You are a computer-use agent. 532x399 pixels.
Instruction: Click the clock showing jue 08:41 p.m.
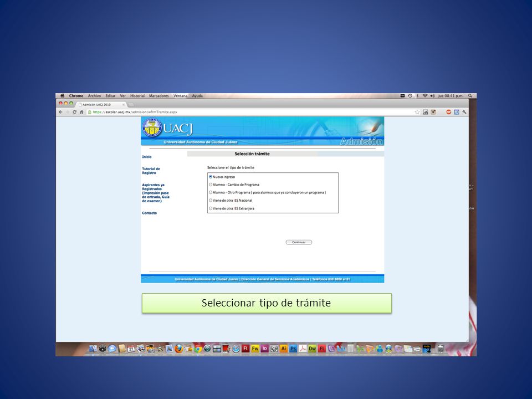pos(451,96)
